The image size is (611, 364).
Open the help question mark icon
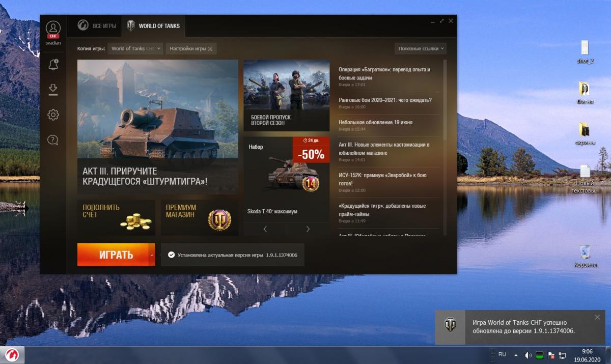coord(53,139)
